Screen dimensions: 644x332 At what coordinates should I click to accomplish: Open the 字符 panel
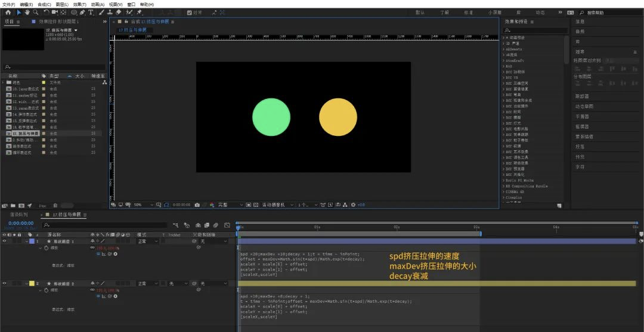[x=580, y=167]
